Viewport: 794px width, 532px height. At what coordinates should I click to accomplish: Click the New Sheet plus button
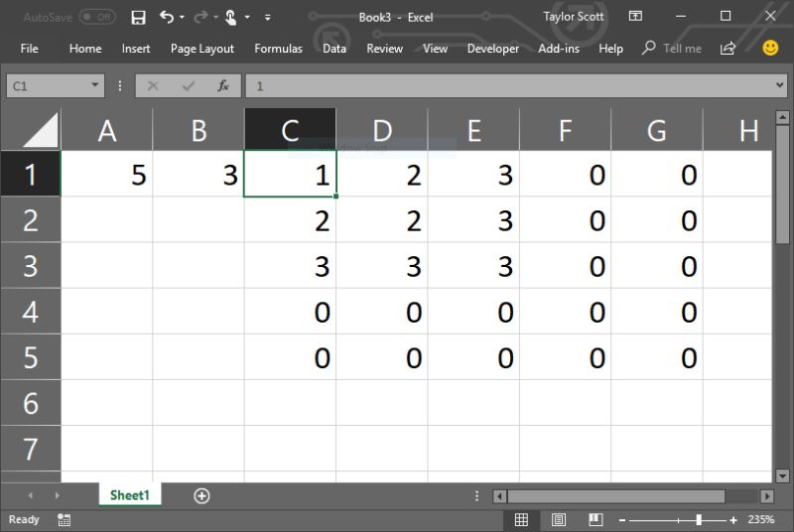click(x=201, y=496)
